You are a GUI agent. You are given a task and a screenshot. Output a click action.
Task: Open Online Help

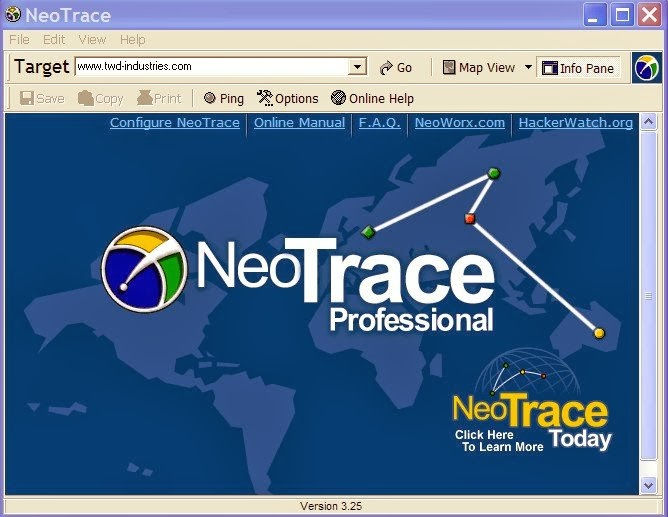(372, 98)
